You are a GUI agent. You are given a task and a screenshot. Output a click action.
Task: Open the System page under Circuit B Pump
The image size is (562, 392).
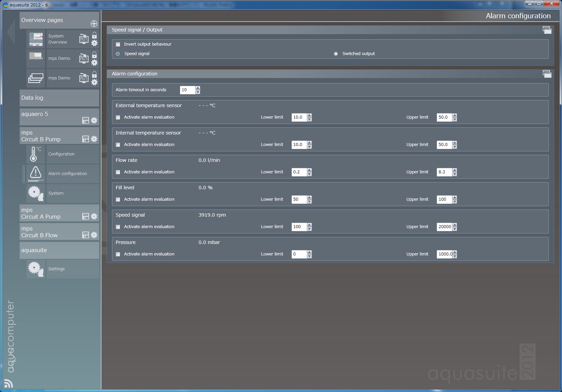(72, 193)
